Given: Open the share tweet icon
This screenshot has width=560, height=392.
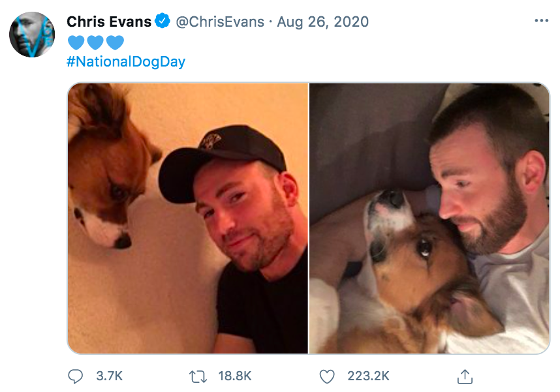Looking at the screenshot, I should [464, 376].
